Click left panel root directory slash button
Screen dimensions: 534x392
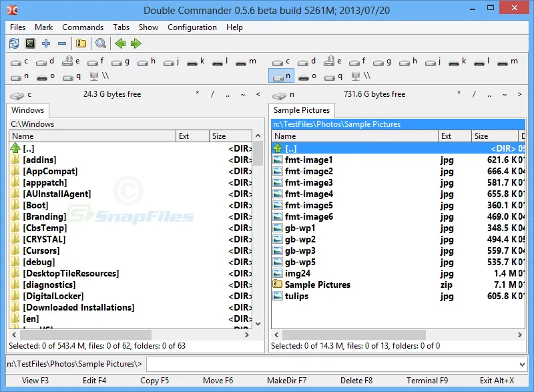tap(212, 94)
